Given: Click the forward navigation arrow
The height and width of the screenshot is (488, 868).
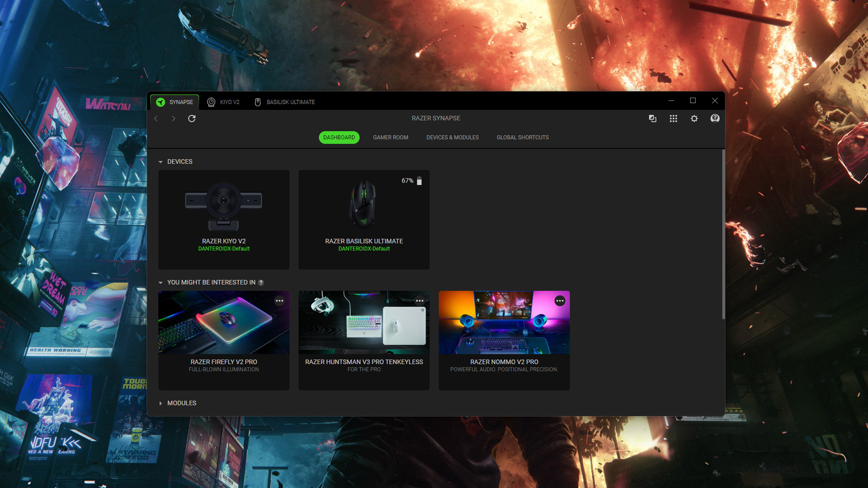Looking at the screenshot, I should point(174,118).
